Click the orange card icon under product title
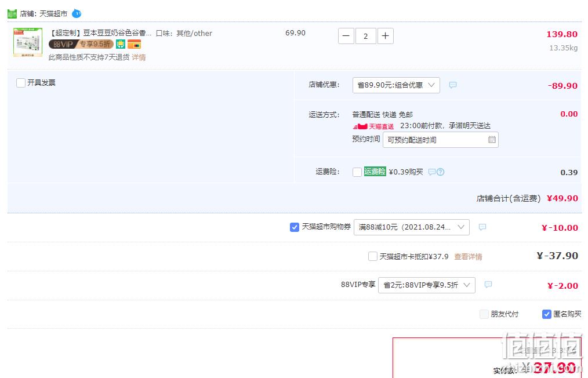 [x=135, y=44]
